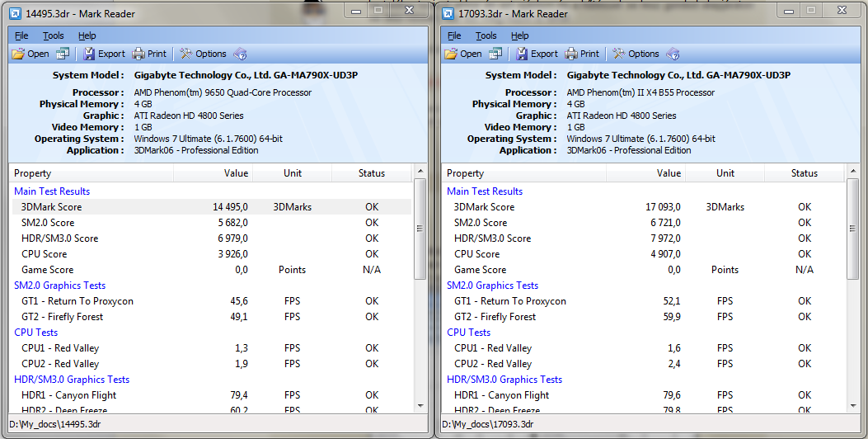
Task: Open a file in 17093.3dr window
Action: 463,54
